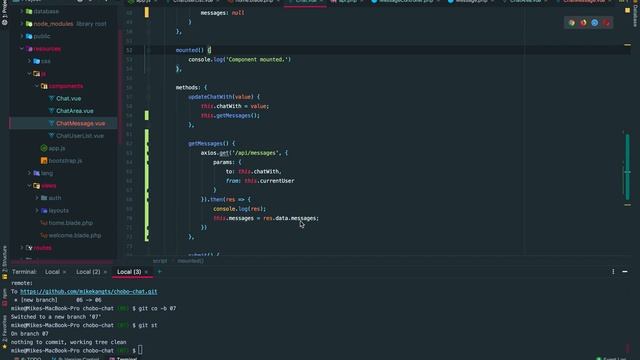Image resolution: width=640 pixels, height=360 pixels.
Task: Open the Version Control tool window
Action: (x=76, y=358)
